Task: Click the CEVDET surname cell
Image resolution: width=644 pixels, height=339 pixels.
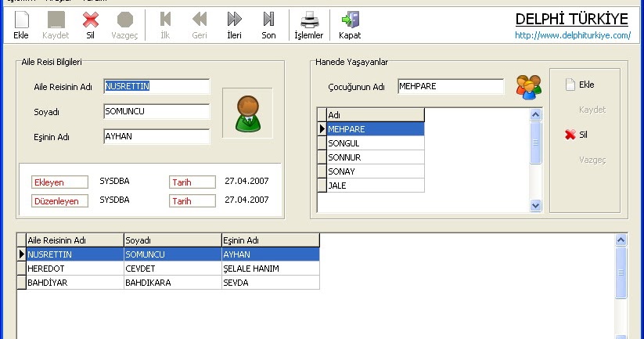Action: pos(172,269)
